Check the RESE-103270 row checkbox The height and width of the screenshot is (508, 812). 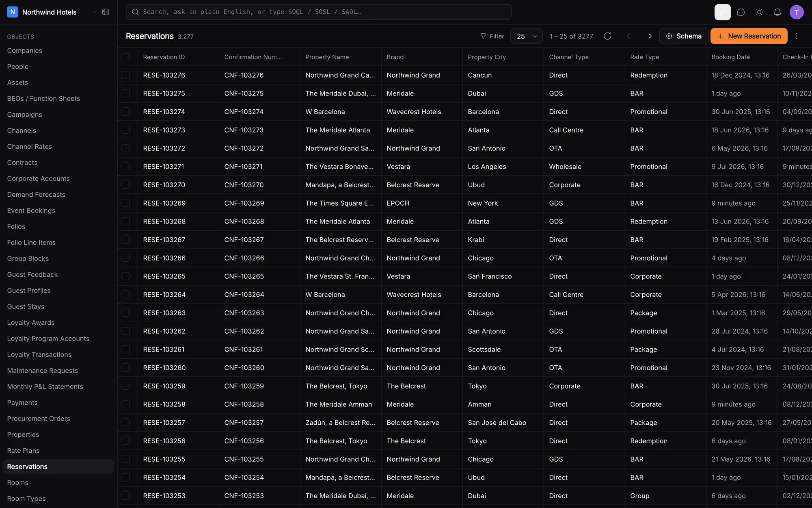(125, 185)
